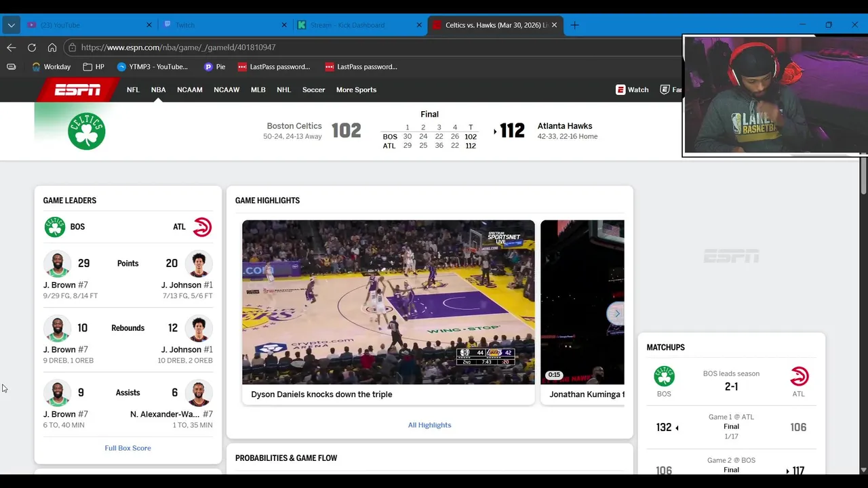Open the Atlanta Hawks team page
The image size is (868, 488).
tap(565, 126)
